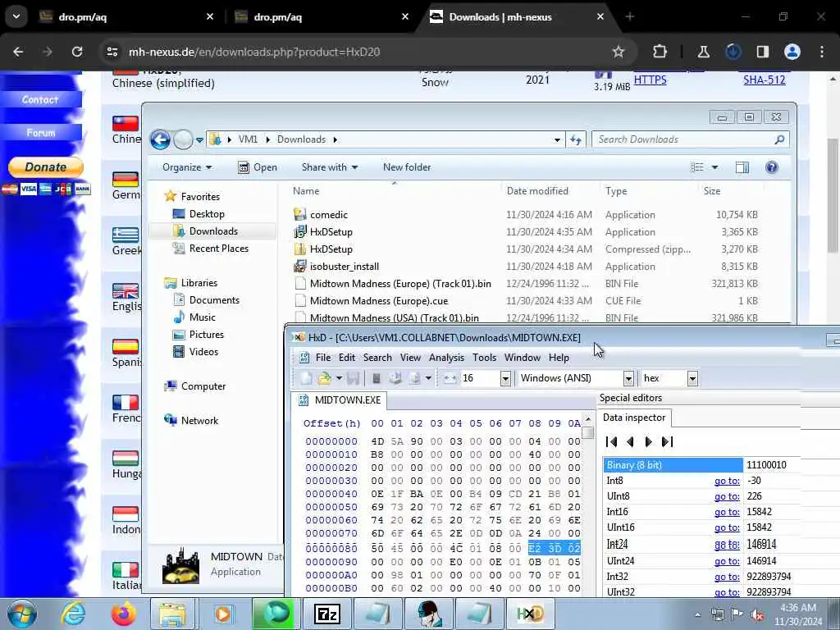Select Music under Libraries
The width and height of the screenshot is (840, 630).
click(x=202, y=317)
